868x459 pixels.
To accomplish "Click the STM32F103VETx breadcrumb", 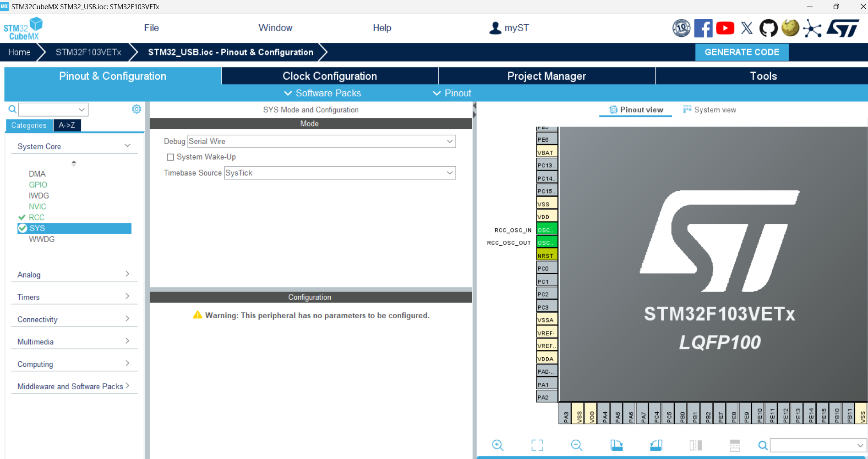I will click(x=88, y=52).
